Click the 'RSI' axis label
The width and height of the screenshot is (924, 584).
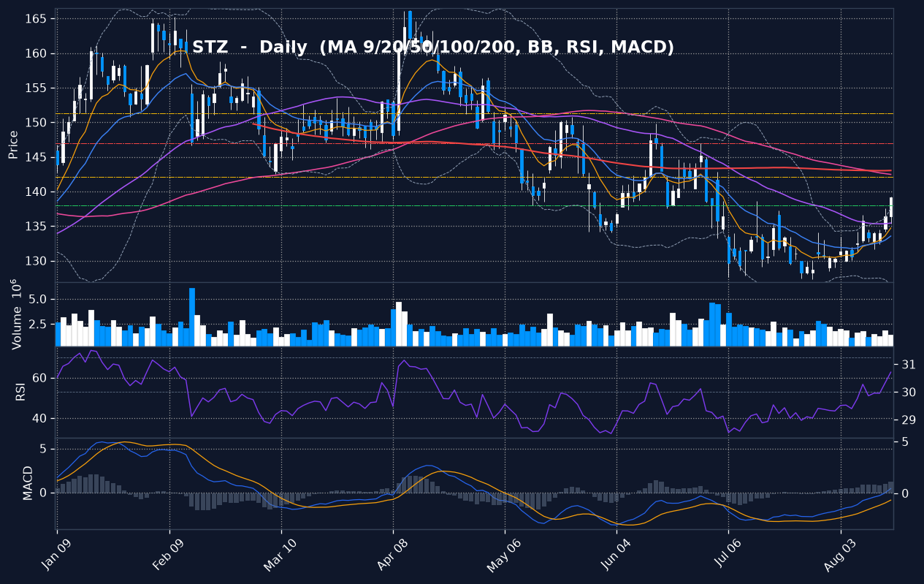pos(20,391)
